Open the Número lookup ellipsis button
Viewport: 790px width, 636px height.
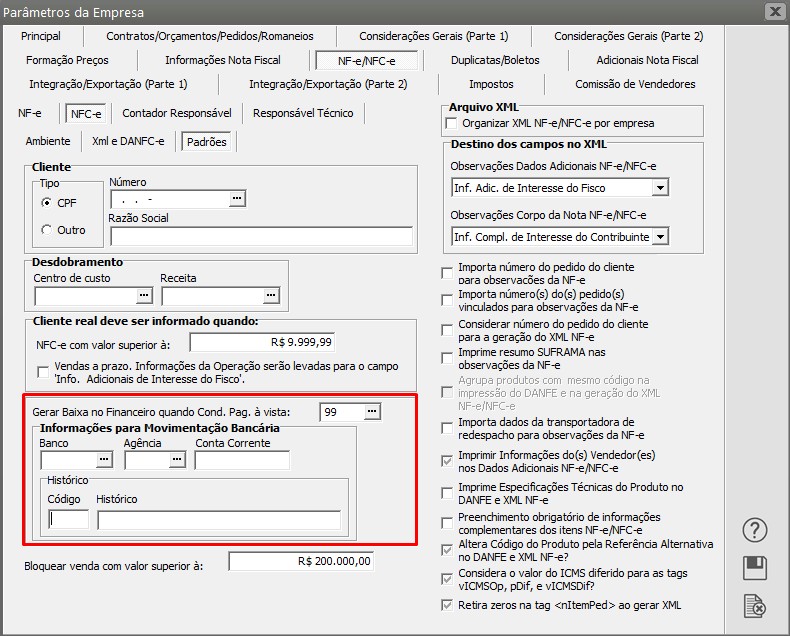(236, 199)
